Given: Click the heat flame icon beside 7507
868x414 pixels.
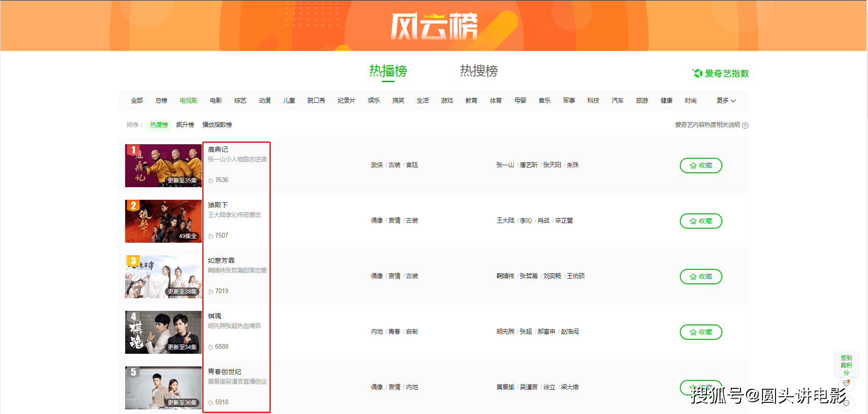Looking at the screenshot, I should [x=211, y=236].
